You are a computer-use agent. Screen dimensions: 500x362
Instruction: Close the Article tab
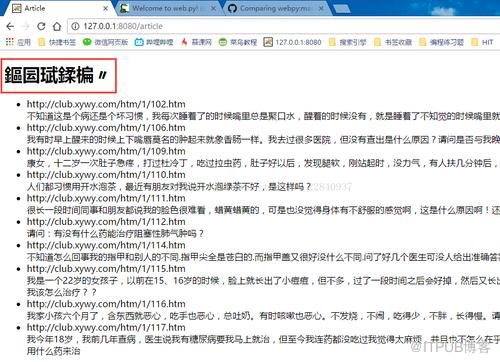coord(105,8)
